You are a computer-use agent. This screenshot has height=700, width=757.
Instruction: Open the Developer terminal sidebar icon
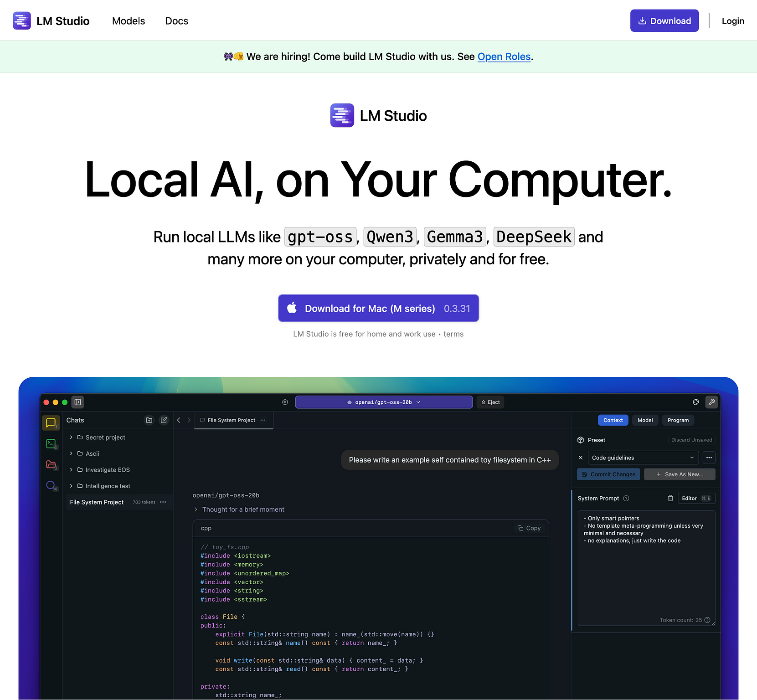point(51,443)
